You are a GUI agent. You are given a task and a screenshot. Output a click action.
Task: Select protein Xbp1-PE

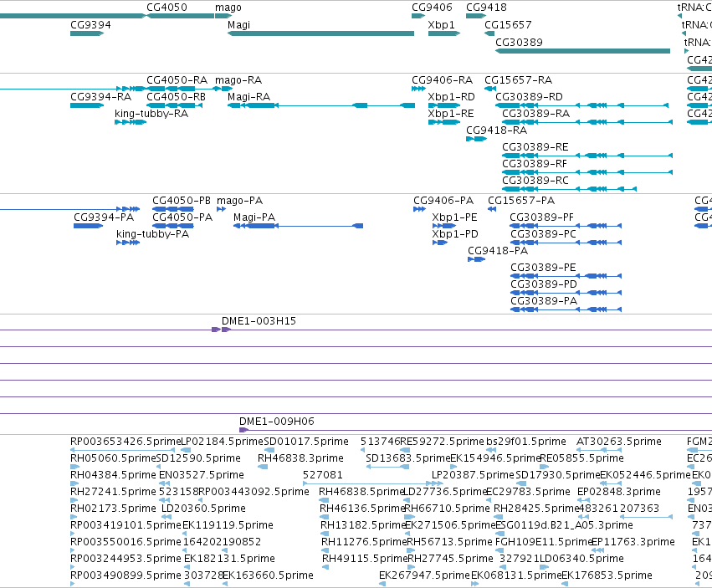coord(454,217)
